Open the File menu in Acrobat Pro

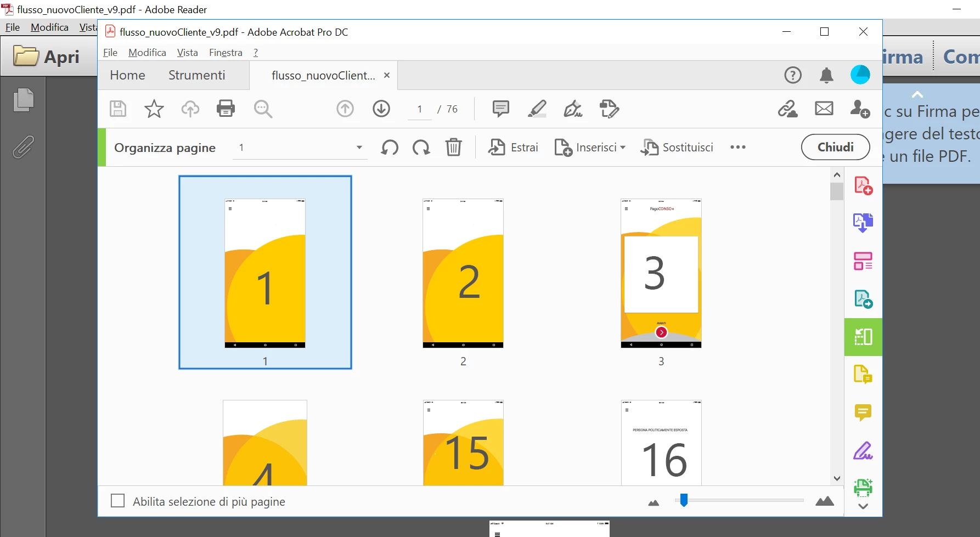110,53
